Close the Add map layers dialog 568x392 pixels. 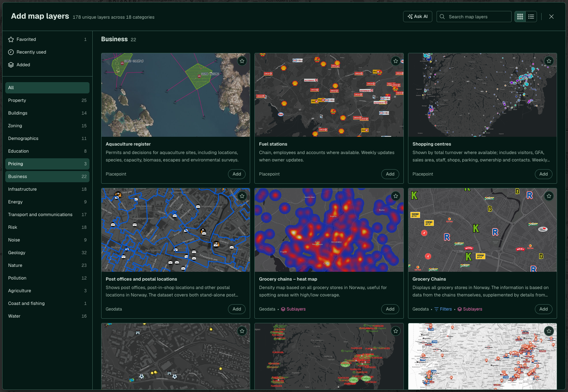pyautogui.click(x=551, y=17)
